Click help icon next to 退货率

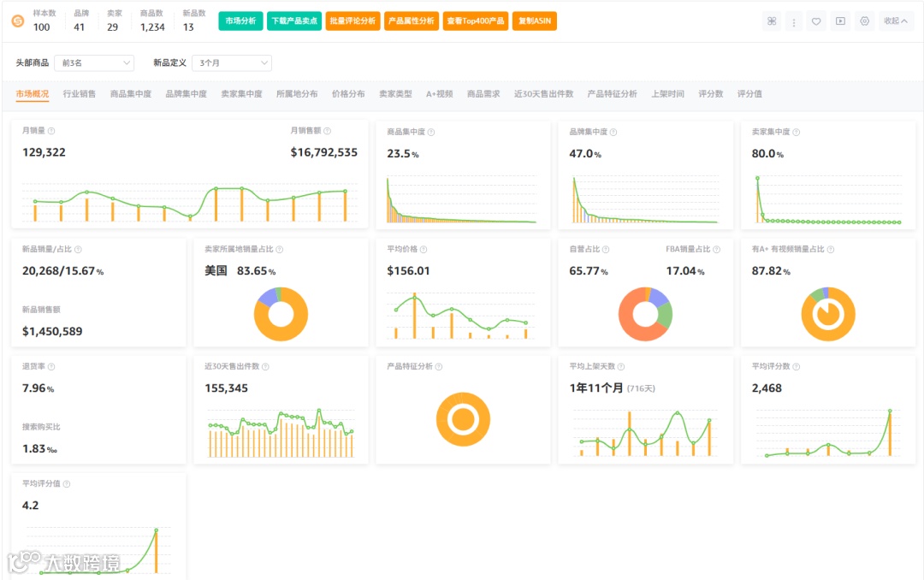[51, 367]
